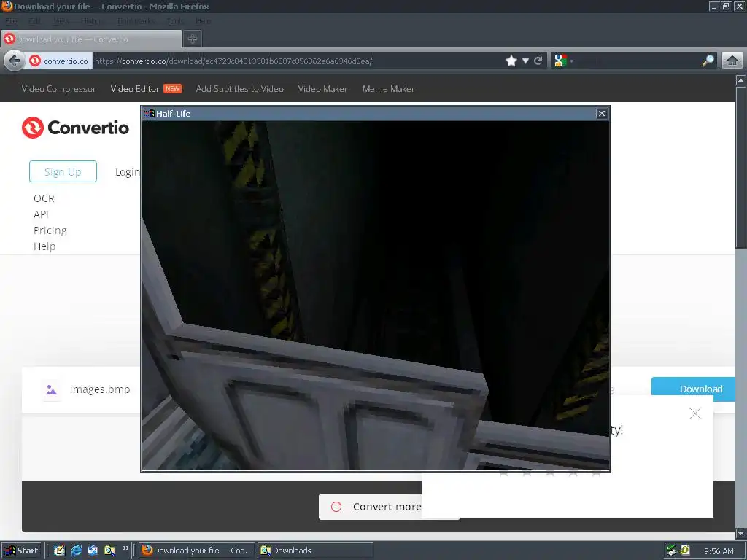The width and height of the screenshot is (747, 560).
Task: Click the images.bmp file name
Action: 100,389
